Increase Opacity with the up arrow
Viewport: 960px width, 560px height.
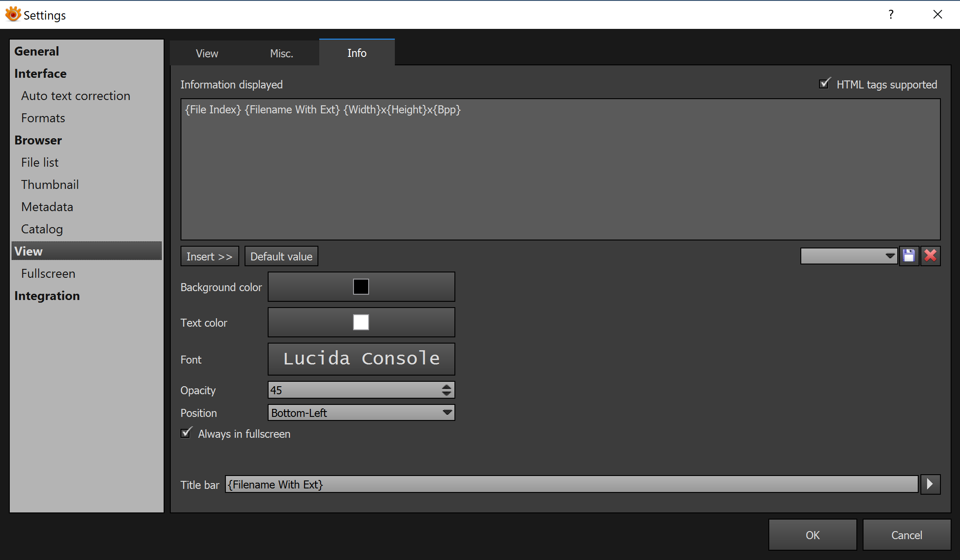pyautogui.click(x=446, y=387)
